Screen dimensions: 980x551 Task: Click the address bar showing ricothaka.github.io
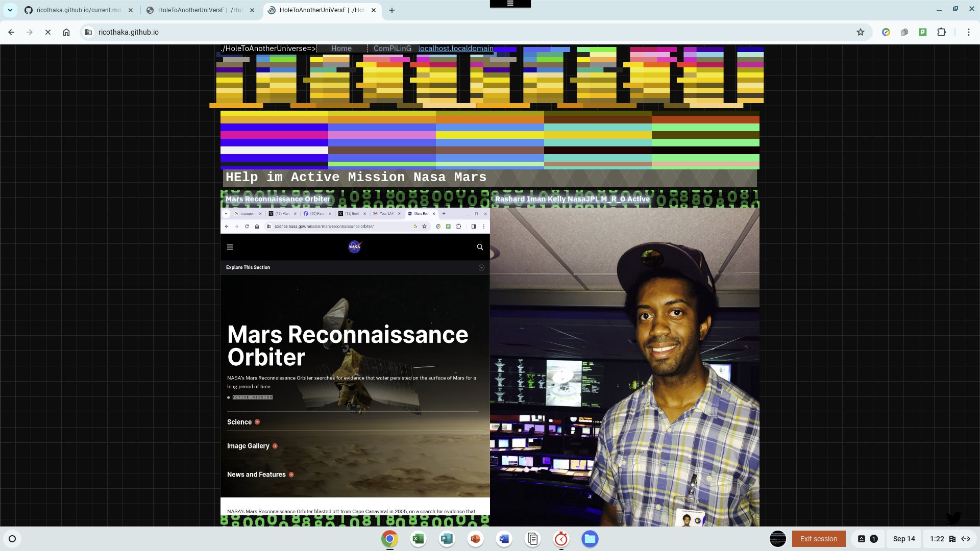pos(475,32)
